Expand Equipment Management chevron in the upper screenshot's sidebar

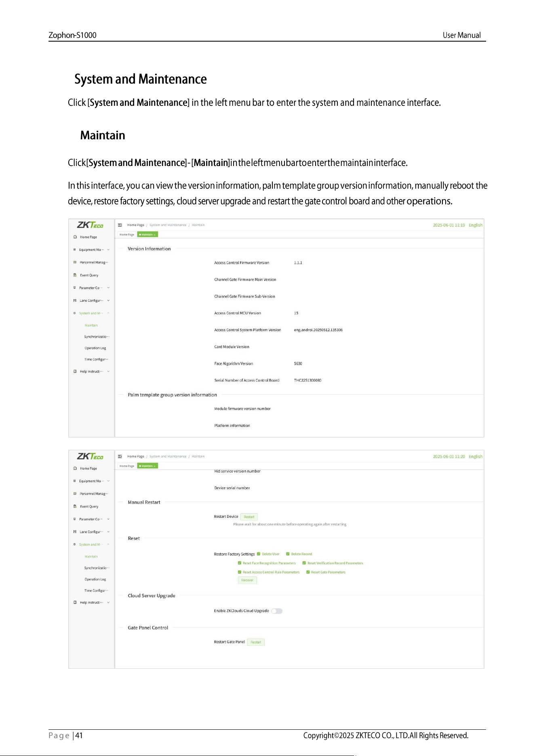coord(108,250)
